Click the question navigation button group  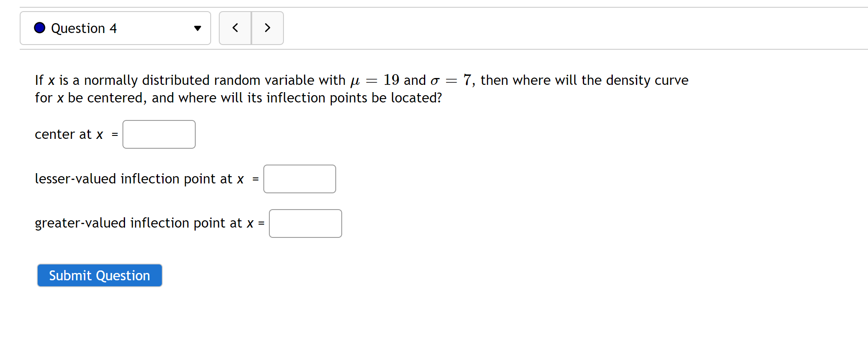pos(251,28)
